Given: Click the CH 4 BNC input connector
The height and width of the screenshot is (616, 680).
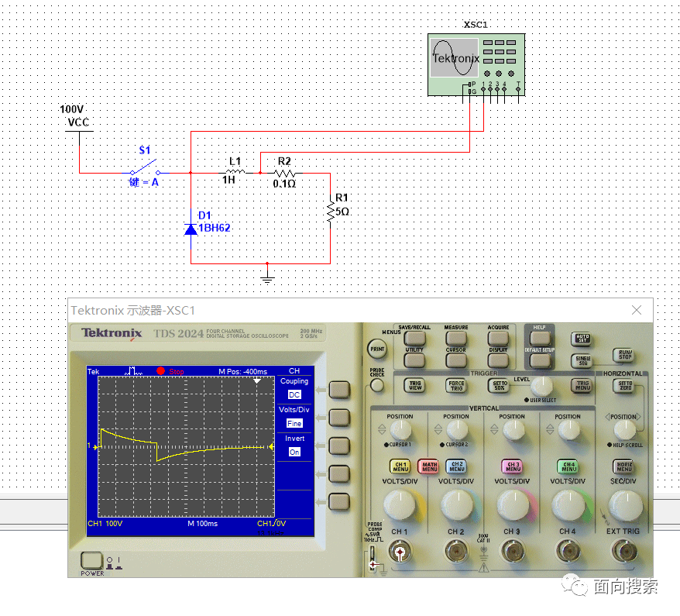Looking at the screenshot, I should [568, 552].
